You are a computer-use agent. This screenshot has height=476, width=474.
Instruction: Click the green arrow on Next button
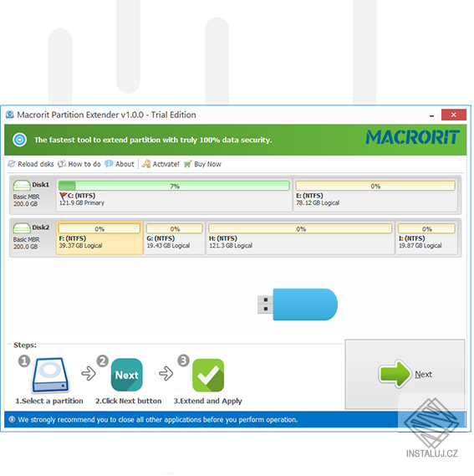[x=395, y=374]
